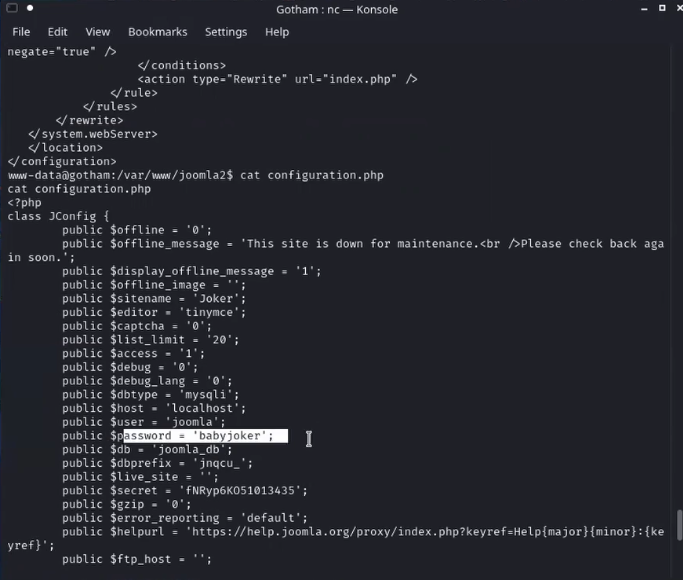Open the Edit menu
Screen dimensions: 683x580
57,32
